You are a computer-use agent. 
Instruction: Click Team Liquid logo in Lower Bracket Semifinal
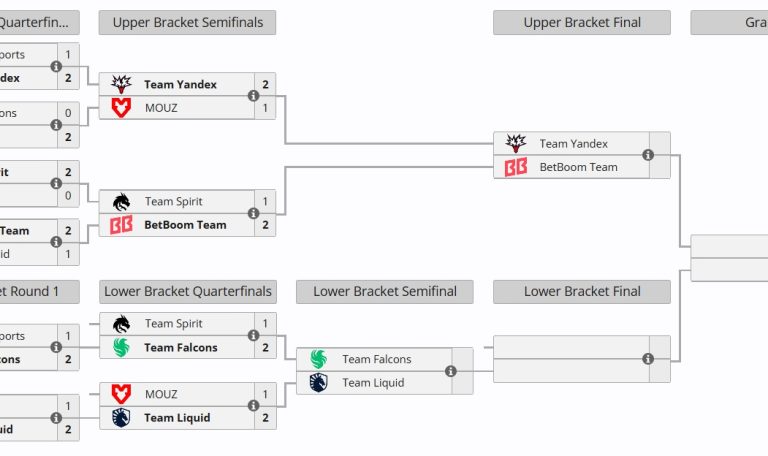pyautogui.click(x=318, y=382)
